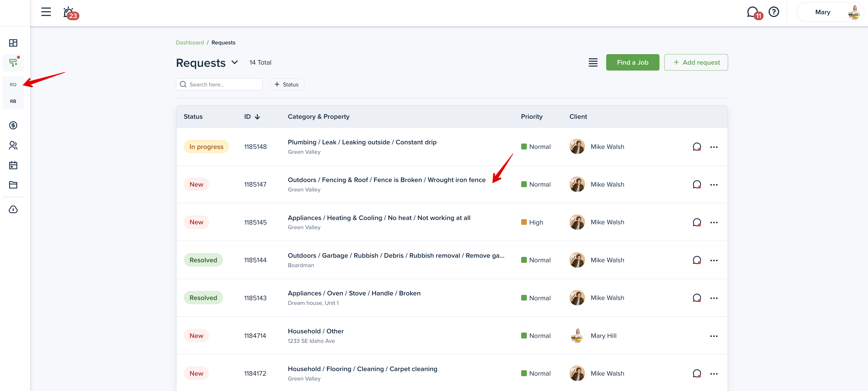Go to the Dashboard breadcrumb link
The image size is (868, 391).
point(190,43)
